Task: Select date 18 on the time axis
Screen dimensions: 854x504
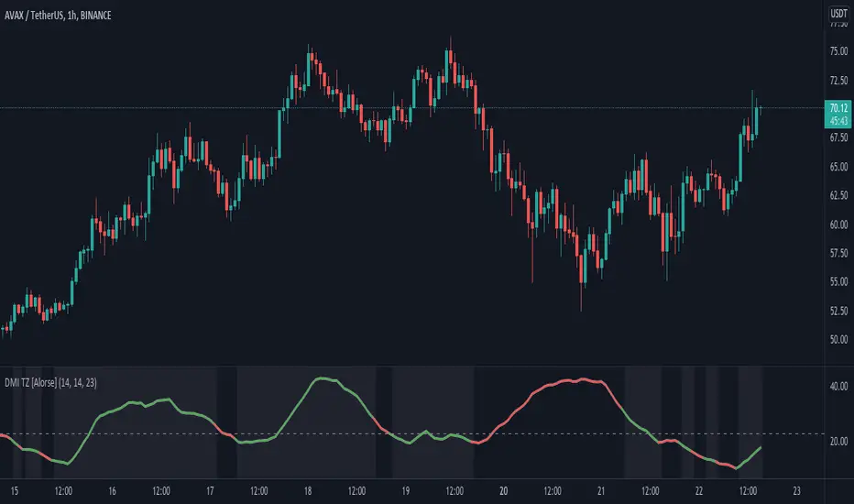Action: coord(310,489)
